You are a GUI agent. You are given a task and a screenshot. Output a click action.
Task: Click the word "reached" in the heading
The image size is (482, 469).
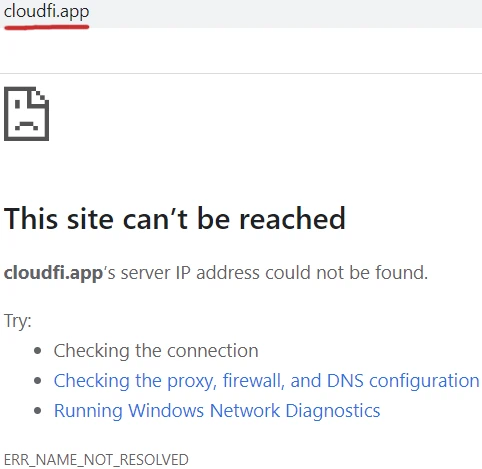[x=292, y=218]
